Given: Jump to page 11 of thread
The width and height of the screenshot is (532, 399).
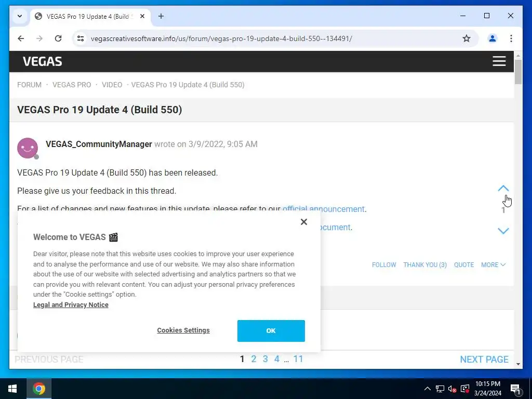Looking at the screenshot, I should pos(298,359).
